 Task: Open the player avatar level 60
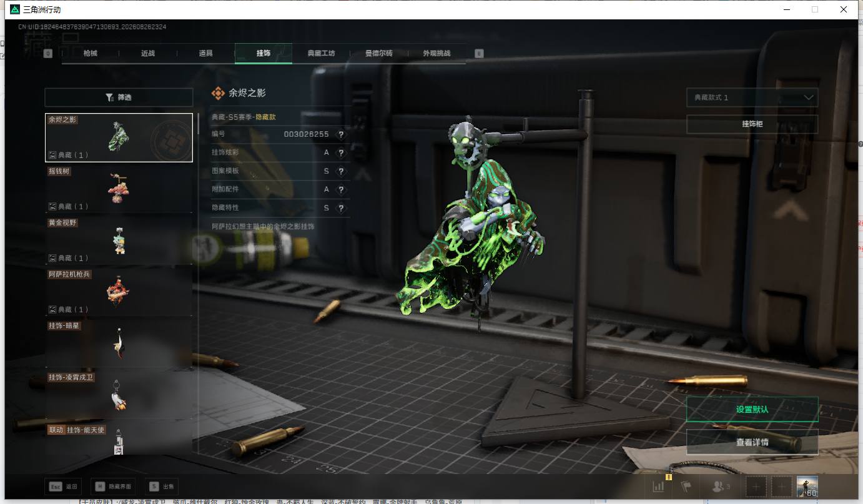(807, 487)
